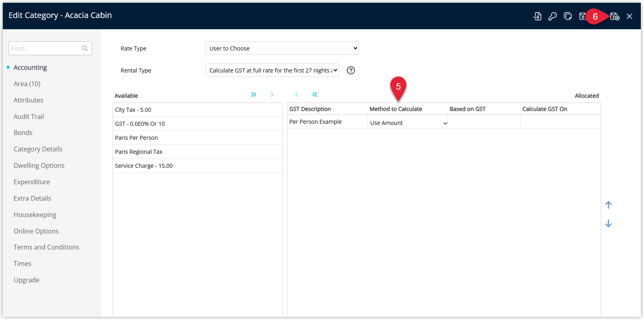This screenshot has width=644, height=320.
Task: Click the Save icon in header
Action: coord(582,16)
